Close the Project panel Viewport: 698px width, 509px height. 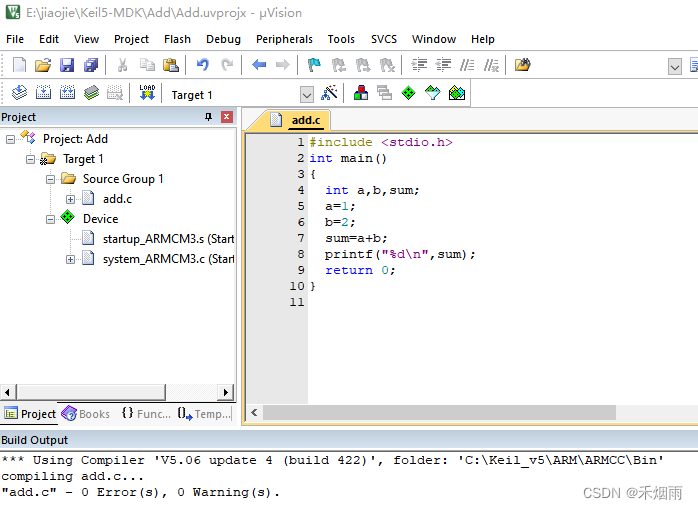click(x=226, y=117)
